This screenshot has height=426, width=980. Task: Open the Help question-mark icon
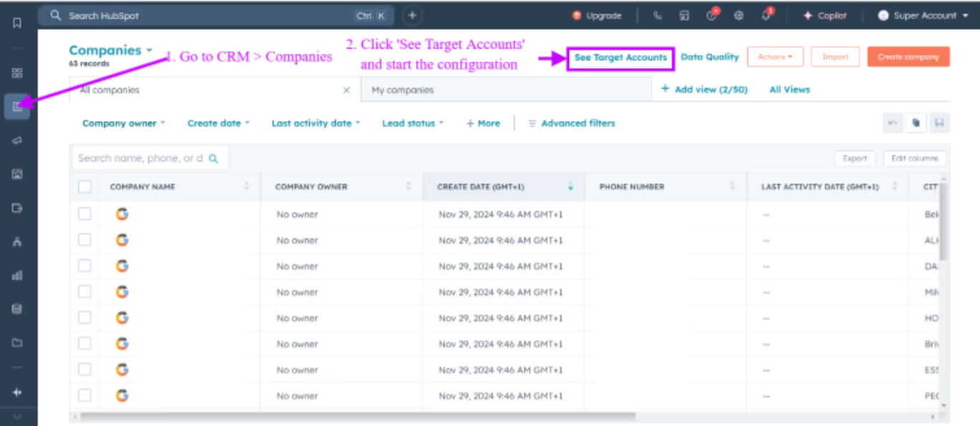712,15
